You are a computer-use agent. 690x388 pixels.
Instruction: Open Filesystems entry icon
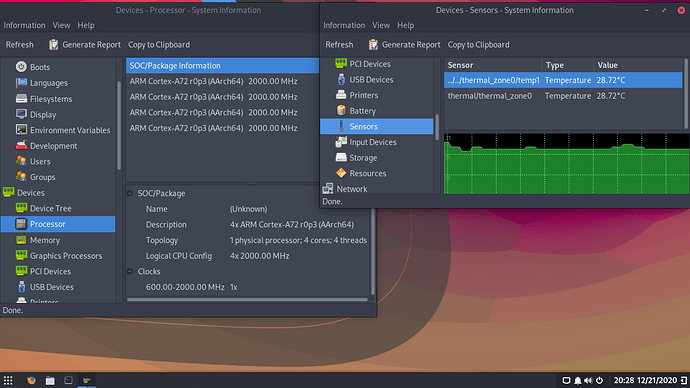point(21,99)
